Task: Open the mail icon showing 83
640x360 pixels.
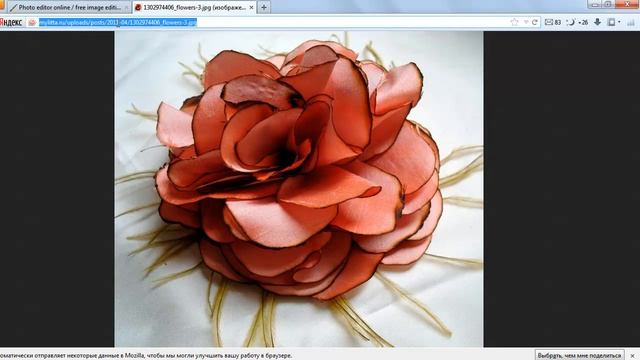Action: tap(553, 22)
